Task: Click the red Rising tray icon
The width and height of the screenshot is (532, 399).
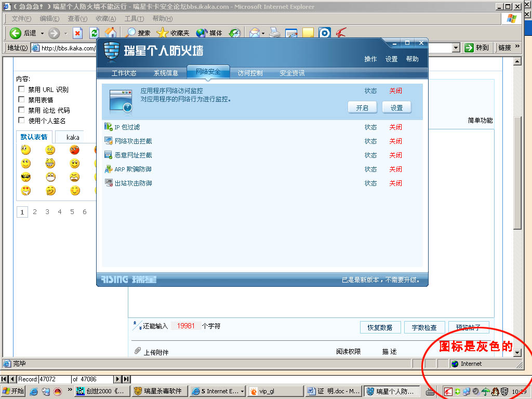Action: [448, 392]
